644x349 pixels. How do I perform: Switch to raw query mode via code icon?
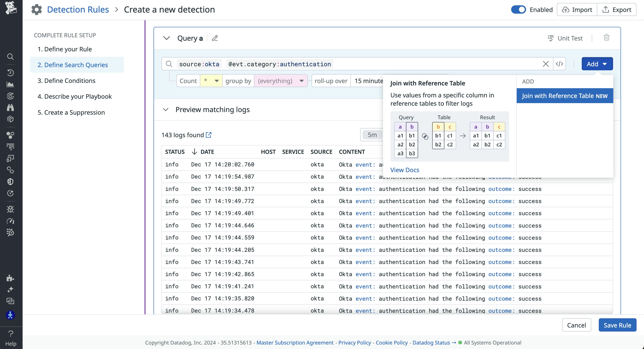point(559,64)
